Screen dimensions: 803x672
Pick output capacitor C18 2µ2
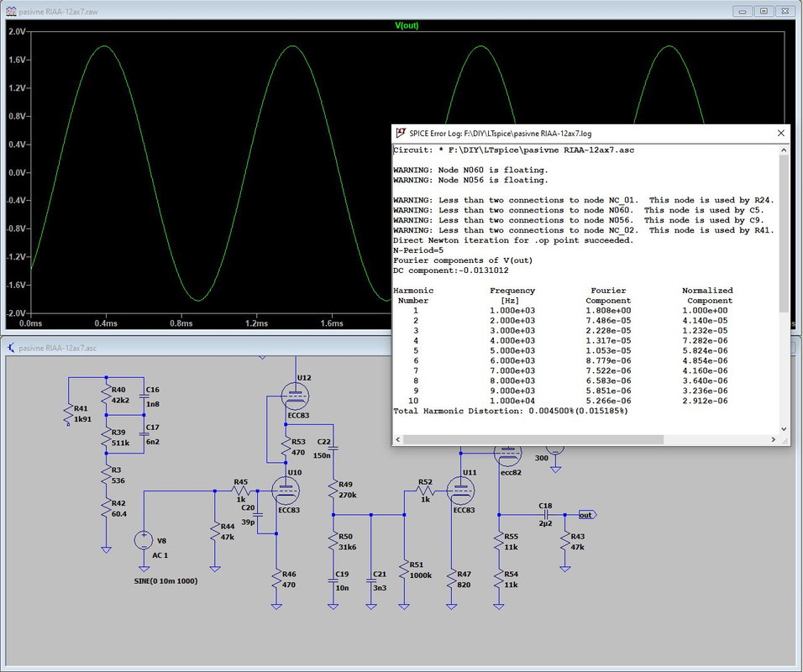coord(546,515)
